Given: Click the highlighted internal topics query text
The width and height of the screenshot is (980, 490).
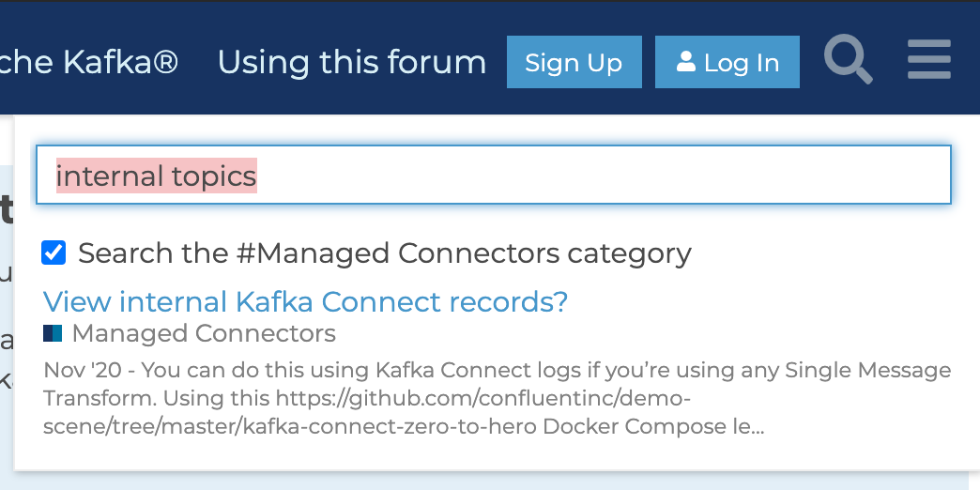Looking at the screenshot, I should point(156,176).
